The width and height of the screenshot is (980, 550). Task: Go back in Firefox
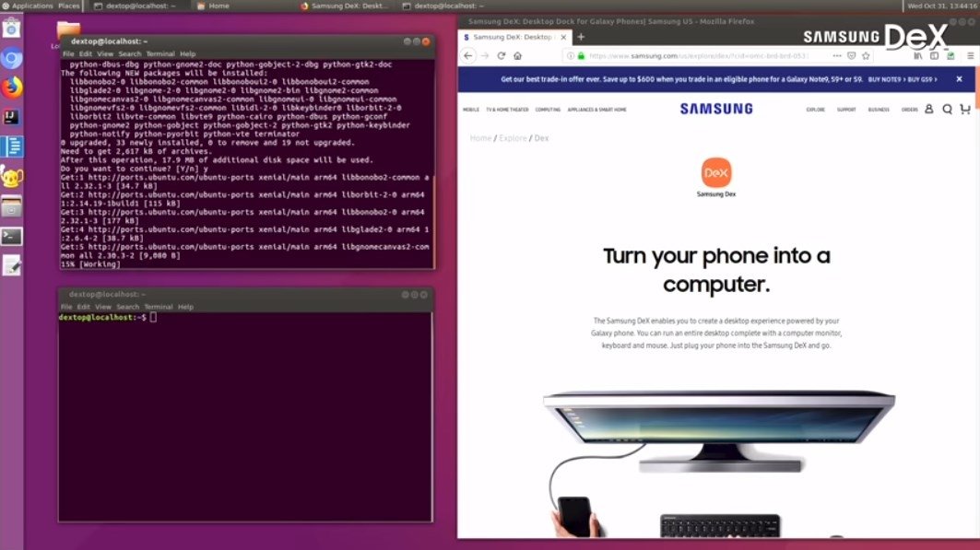tap(468, 55)
